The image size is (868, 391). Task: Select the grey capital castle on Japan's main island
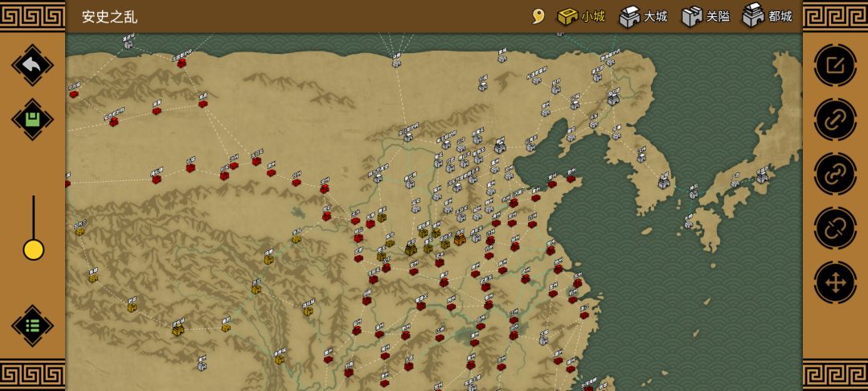762,177
